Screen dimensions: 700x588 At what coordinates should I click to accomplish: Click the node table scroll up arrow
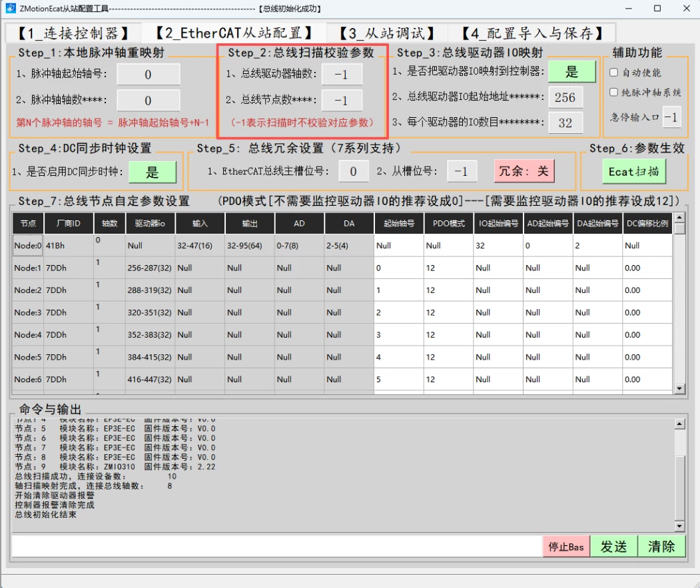[679, 218]
